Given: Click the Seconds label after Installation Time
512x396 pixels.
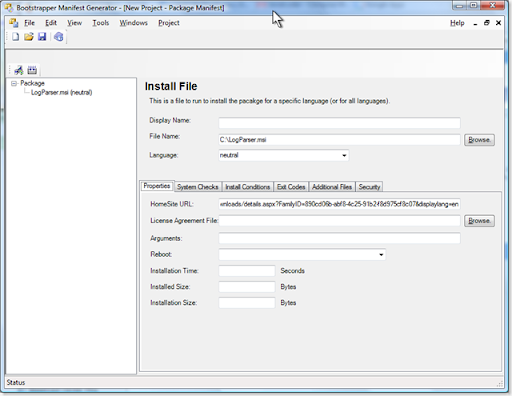Looking at the screenshot, I should (x=292, y=271).
